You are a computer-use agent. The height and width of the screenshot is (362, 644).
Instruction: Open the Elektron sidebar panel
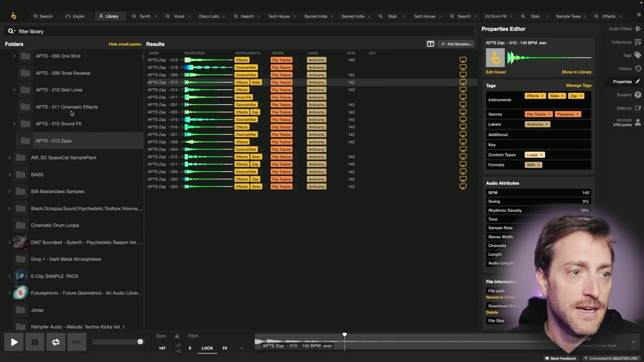click(628, 108)
